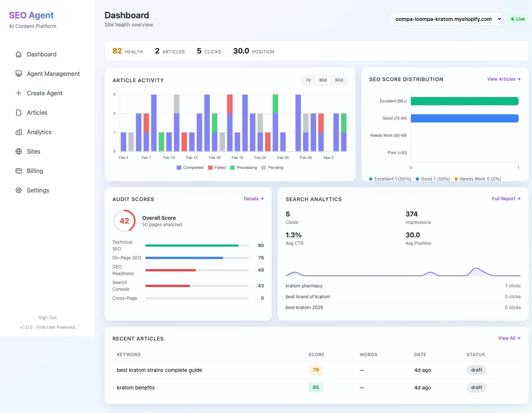532x413 pixels.
Task: Open the Dashboard home icon
Action: (x=18, y=54)
